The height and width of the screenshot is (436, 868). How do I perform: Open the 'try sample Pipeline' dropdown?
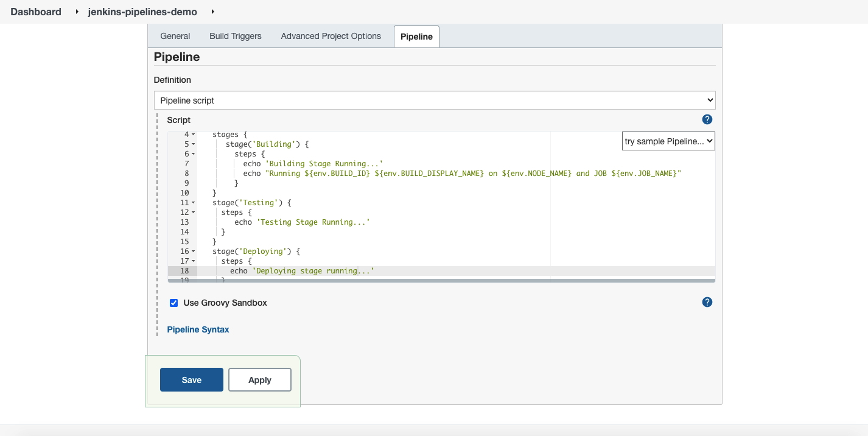click(x=668, y=141)
